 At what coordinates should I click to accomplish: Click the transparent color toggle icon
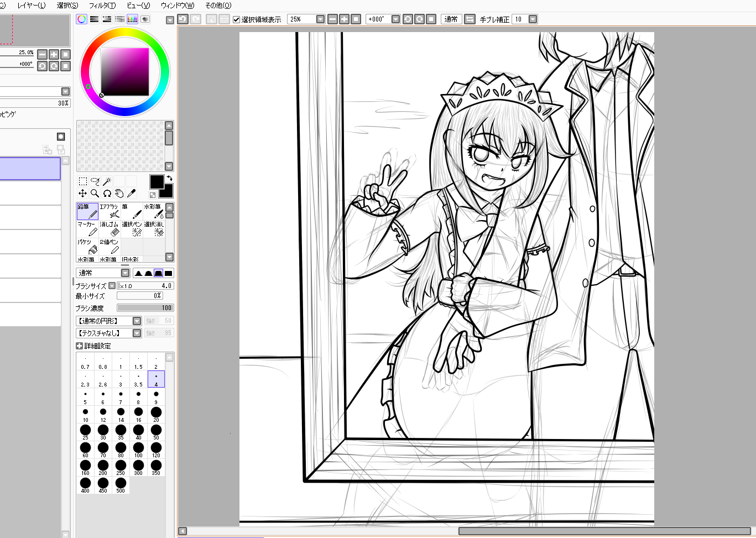tap(153, 195)
